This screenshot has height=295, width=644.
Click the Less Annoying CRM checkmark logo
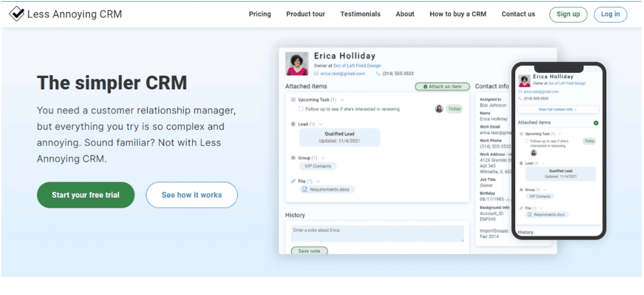17,14
